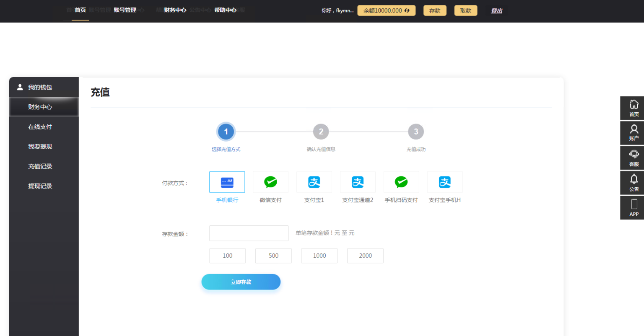The height and width of the screenshot is (336, 644).
Task: Click the 存款金额 input field
Action: coord(249,233)
